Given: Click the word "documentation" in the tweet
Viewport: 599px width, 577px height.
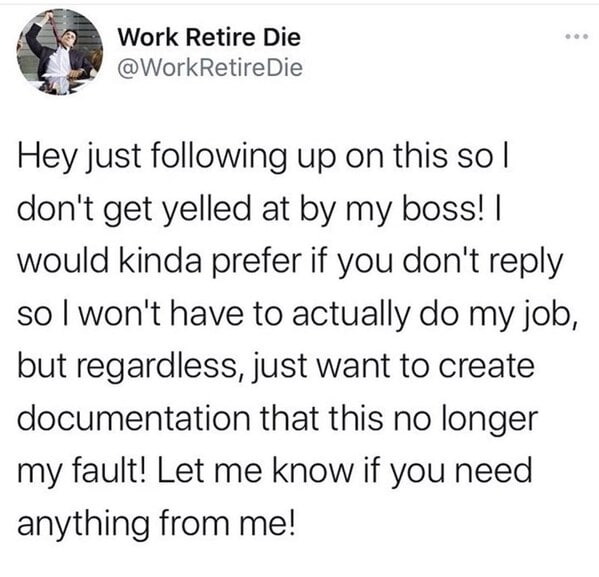Looking at the screenshot, I should tap(134, 418).
